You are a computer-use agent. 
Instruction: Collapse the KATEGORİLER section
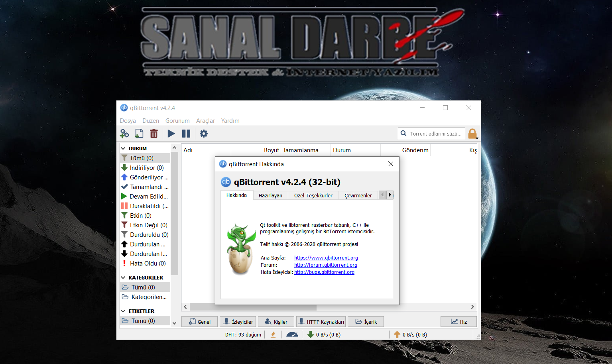123,277
